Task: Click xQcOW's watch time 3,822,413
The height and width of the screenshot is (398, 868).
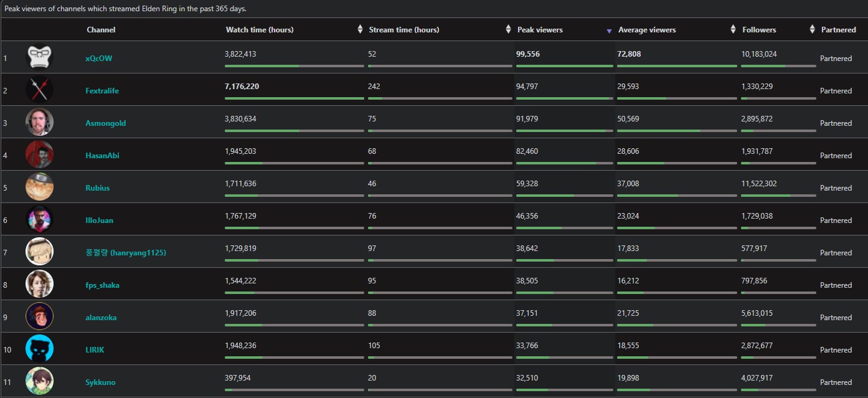Action: 240,54
